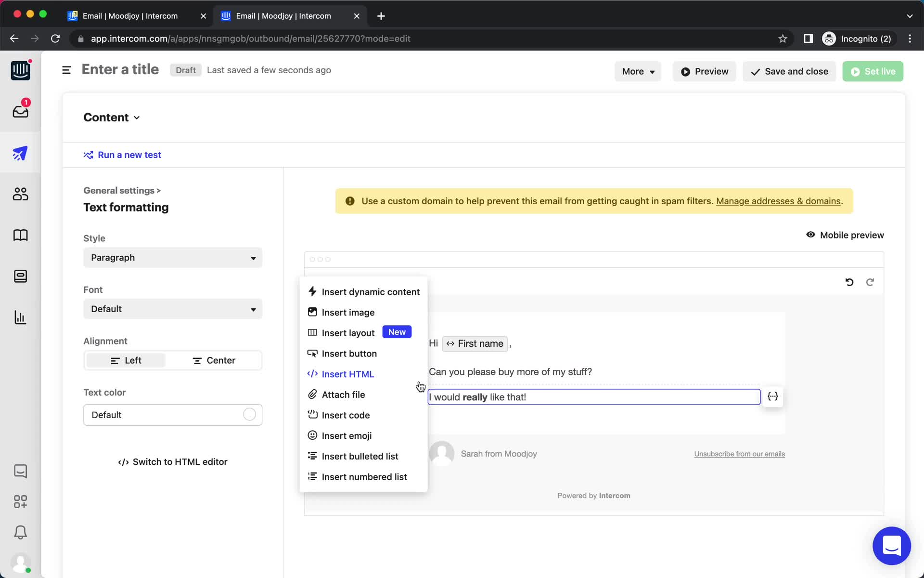Expand the Style paragraph dropdown
The width and height of the screenshot is (924, 578).
point(173,258)
